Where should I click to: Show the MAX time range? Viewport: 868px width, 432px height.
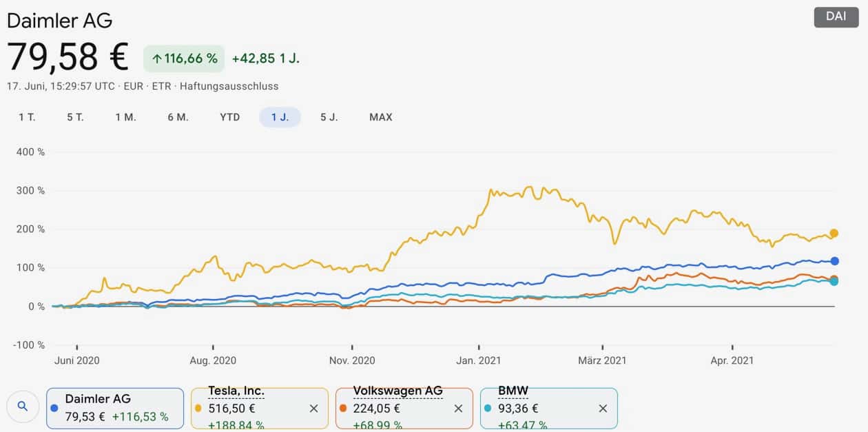tap(381, 117)
